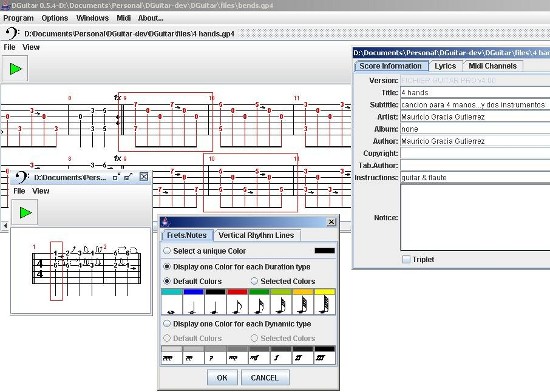Screen dimensions: 550x392
Task: Click the black unique color swatch
Action: 325,251
